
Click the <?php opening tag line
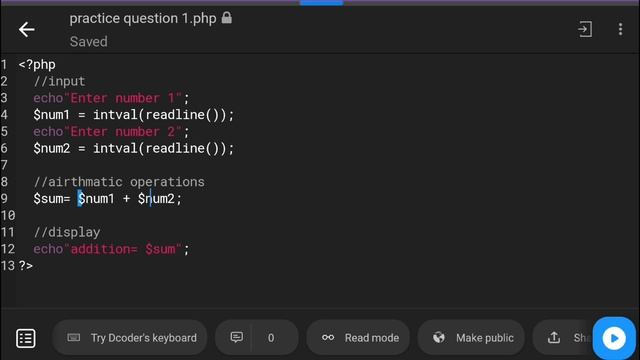(37, 64)
